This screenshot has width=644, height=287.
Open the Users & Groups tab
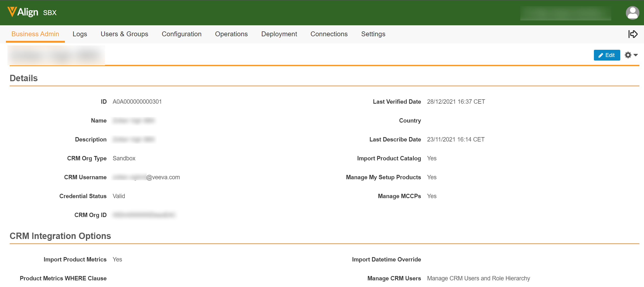click(x=124, y=34)
